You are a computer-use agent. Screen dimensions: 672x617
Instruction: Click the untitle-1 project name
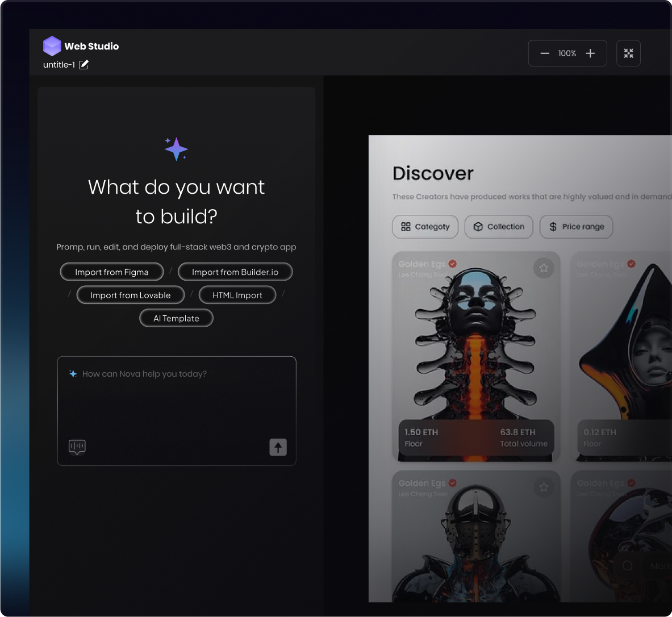click(x=59, y=65)
